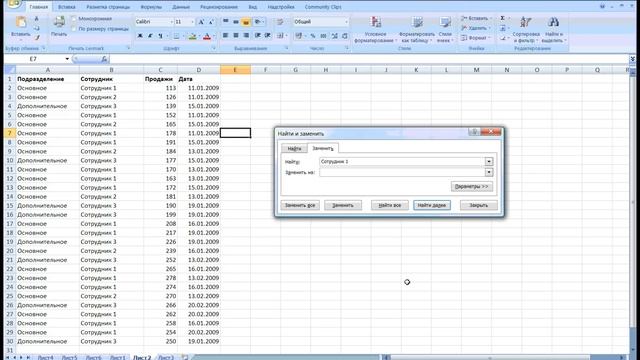Screen dimensions: 640x360
Task: Click cell with sales value 113
Action: (160, 88)
